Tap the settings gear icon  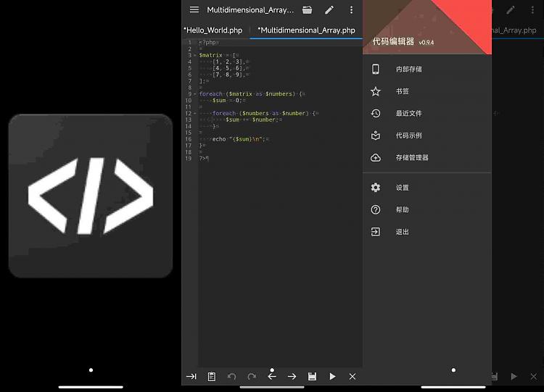coord(376,188)
